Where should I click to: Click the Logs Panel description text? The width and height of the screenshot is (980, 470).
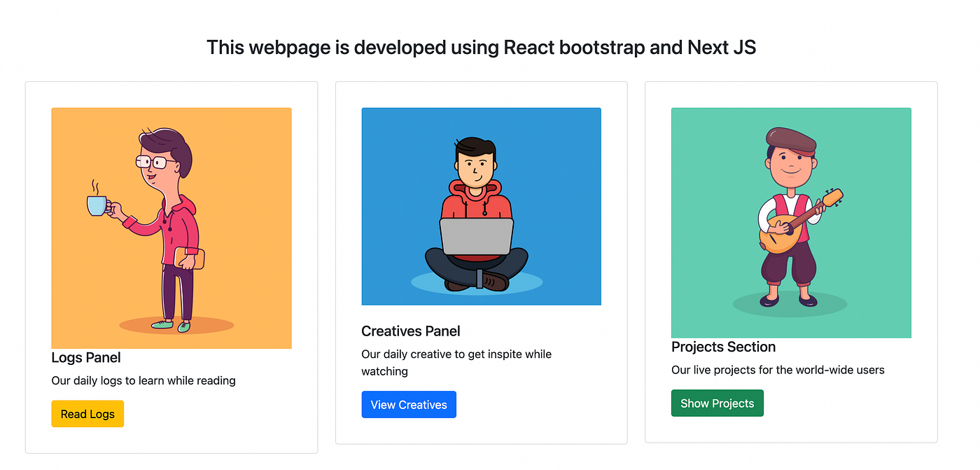pos(143,380)
